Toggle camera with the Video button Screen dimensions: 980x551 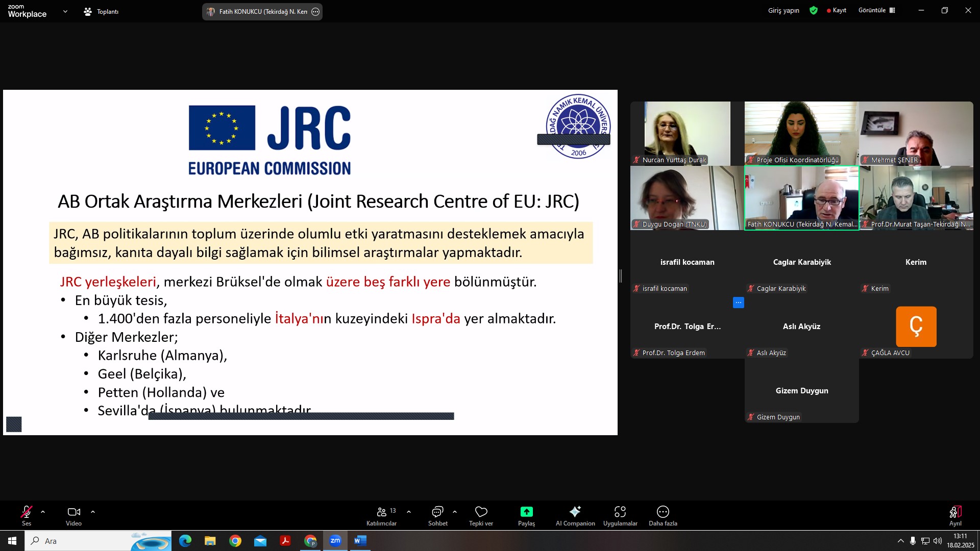(x=73, y=515)
